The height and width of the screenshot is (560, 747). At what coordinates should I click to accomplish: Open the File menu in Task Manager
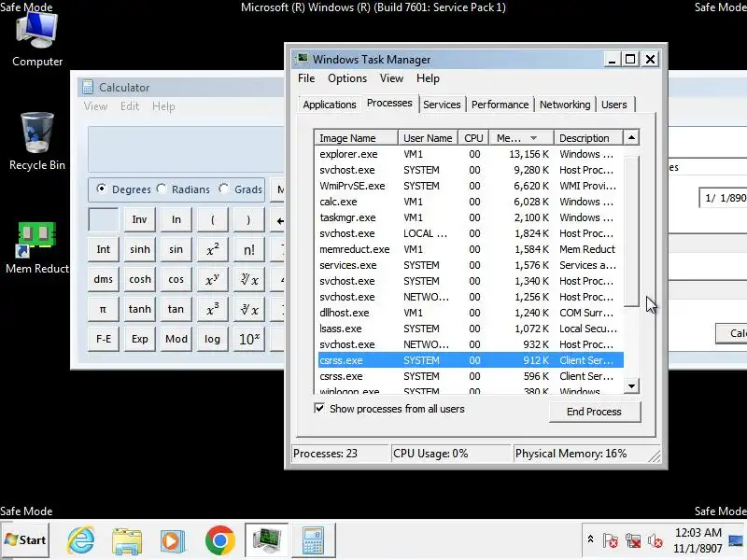306,78
